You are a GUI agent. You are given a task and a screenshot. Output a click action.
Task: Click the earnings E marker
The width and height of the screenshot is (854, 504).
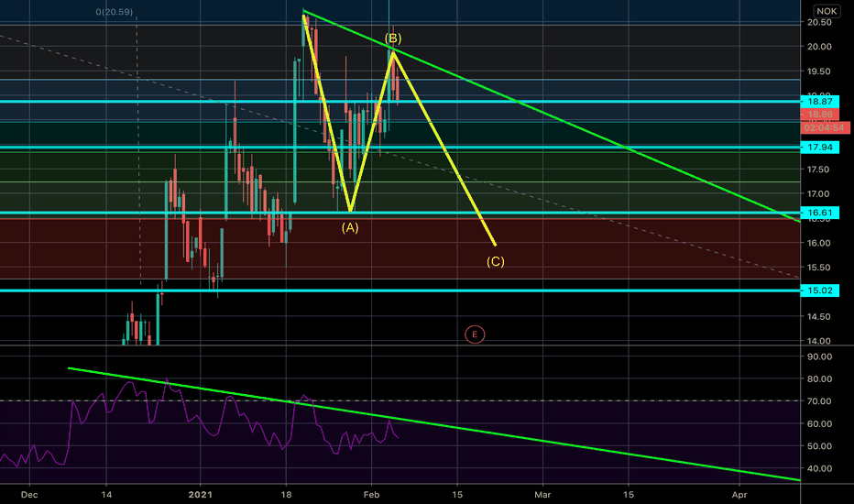pyautogui.click(x=475, y=334)
